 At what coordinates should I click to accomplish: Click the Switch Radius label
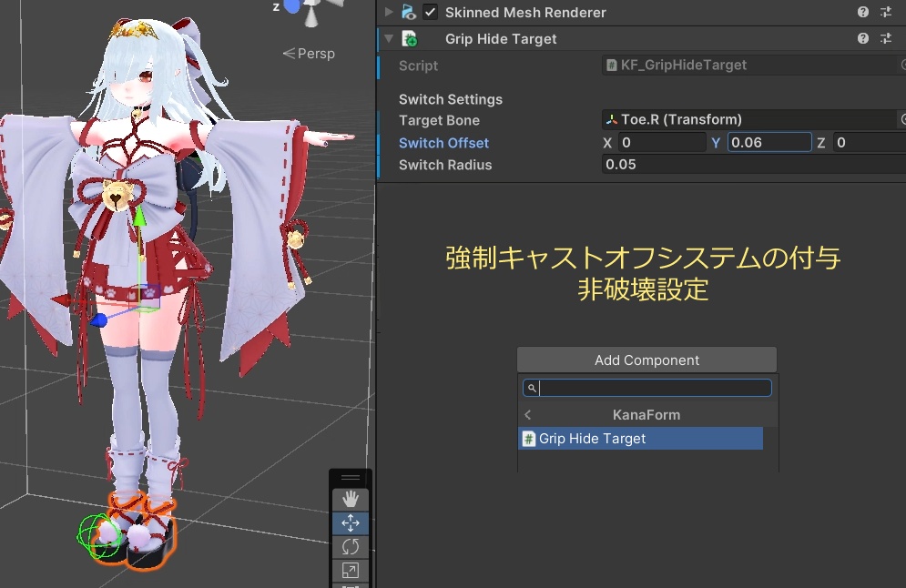point(445,165)
